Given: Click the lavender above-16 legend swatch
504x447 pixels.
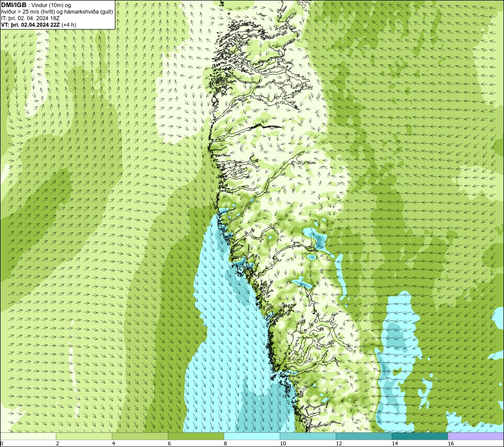Looking at the screenshot, I should (476, 436).
